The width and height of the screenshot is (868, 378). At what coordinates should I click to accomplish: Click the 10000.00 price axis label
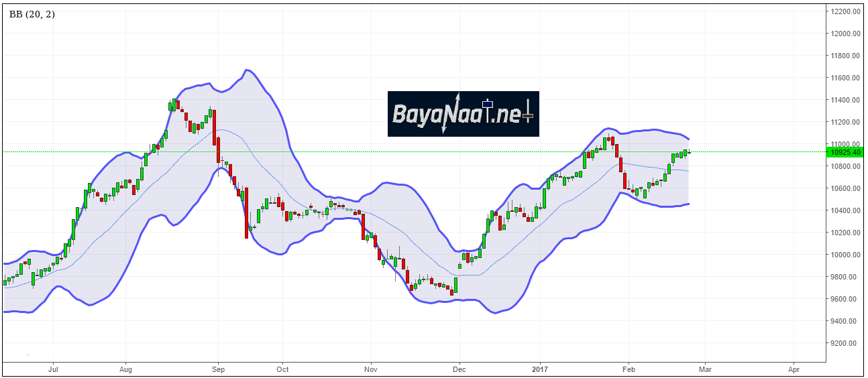coord(845,255)
